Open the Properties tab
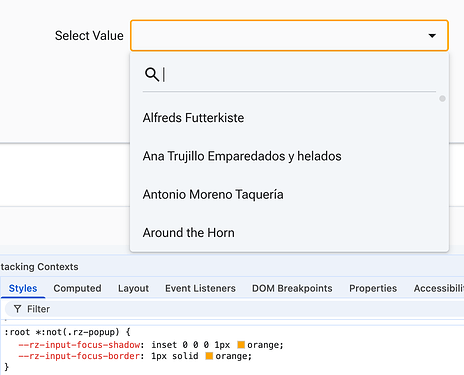This screenshot has width=464, height=375. (373, 288)
